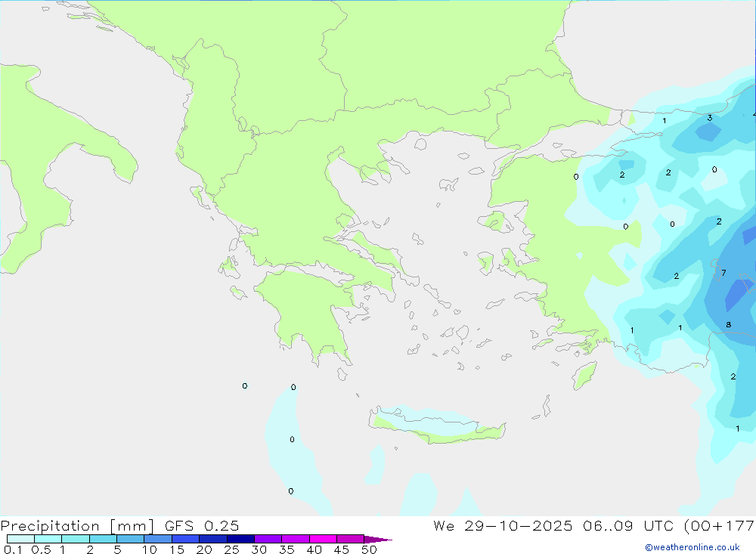This screenshot has width=756, height=554.
Task: Select the legend label '40'
Action: (x=314, y=549)
